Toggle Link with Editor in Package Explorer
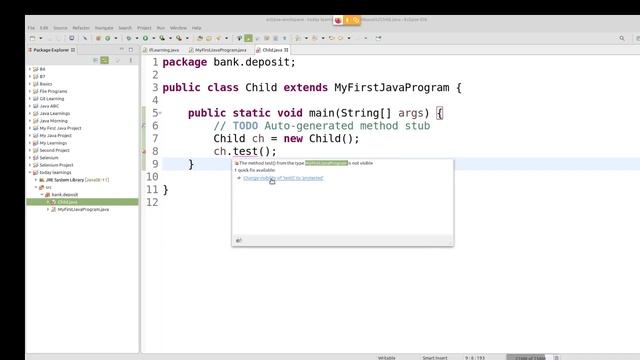The width and height of the screenshot is (640, 360). point(104,60)
